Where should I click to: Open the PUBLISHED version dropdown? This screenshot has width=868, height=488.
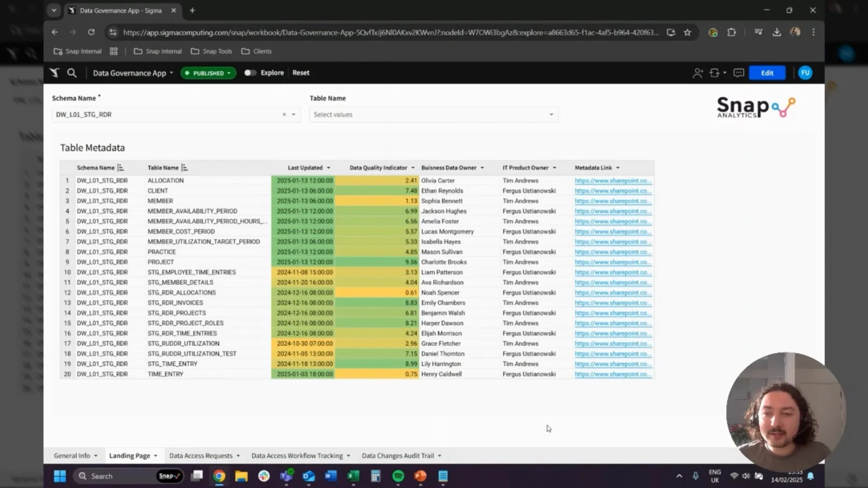pos(208,73)
